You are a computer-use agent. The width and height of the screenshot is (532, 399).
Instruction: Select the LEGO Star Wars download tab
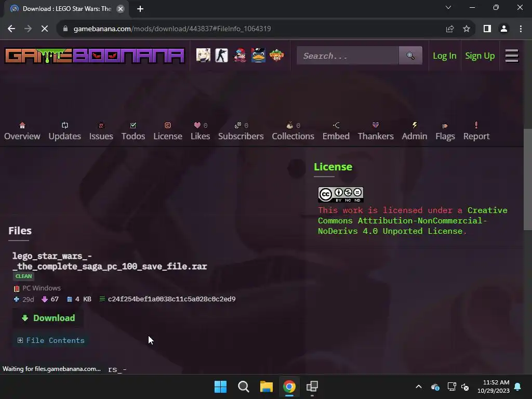pos(66,9)
